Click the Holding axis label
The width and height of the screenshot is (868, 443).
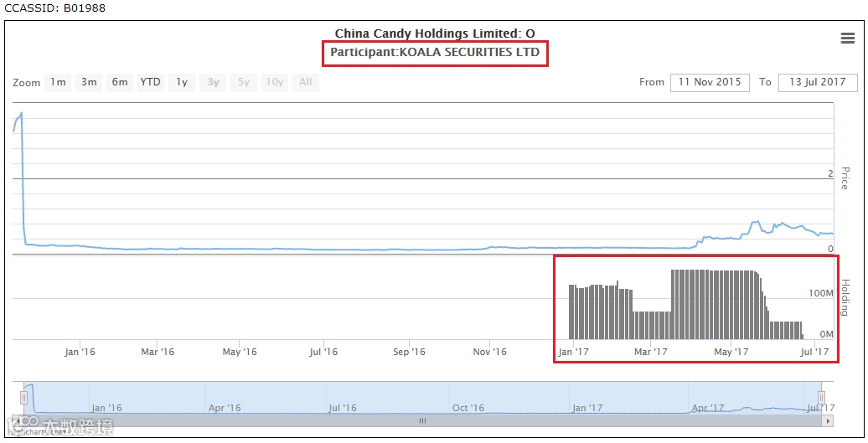click(845, 297)
